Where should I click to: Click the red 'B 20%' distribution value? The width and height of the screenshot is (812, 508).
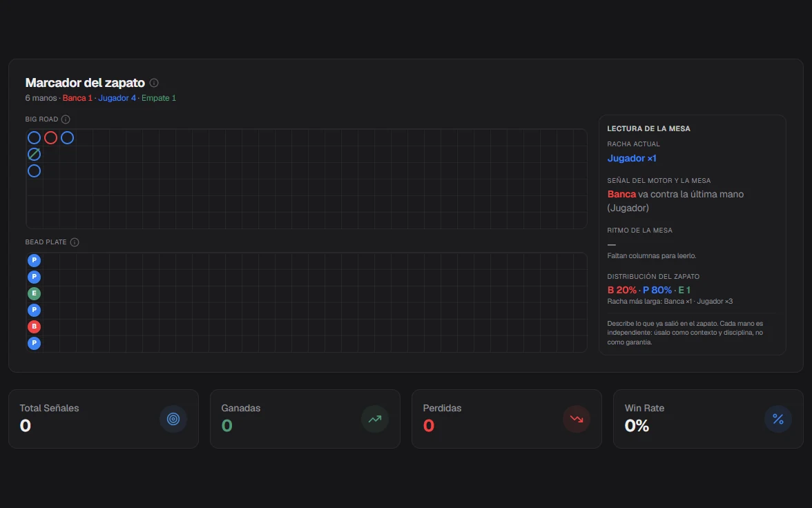click(x=622, y=290)
